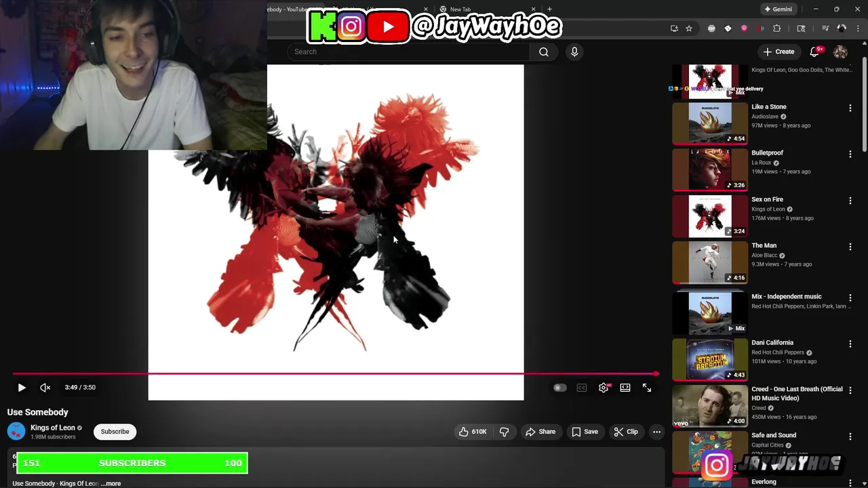Viewport: 868px width, 488px height.
Task: Open the Sex on Fire video title
Action: click(x=767, y=199)
